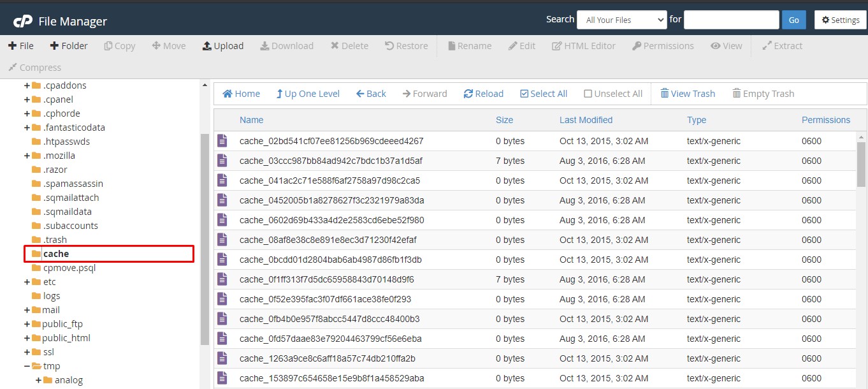Click the Go search button
This screenshot has width=868, height=389.
point(793,19)
